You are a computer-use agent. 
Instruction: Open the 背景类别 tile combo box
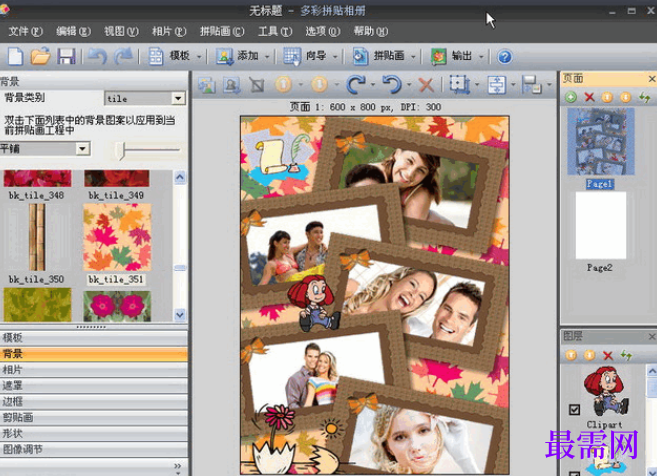click(145, 98)
